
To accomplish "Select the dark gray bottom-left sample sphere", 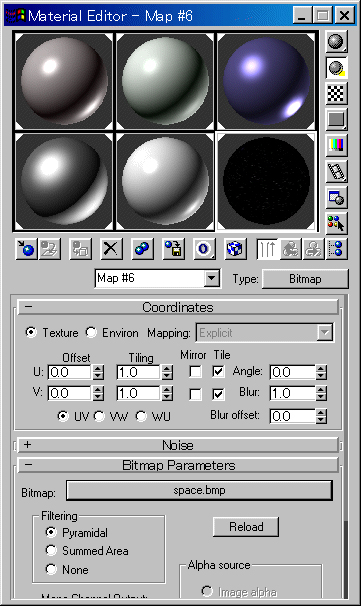I will pos(64,181).
